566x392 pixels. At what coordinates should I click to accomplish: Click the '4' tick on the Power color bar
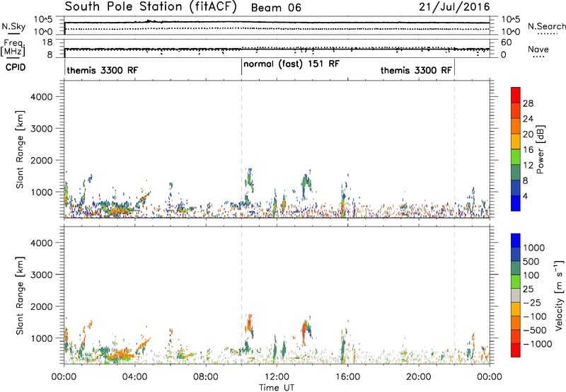pyautogui.click(x=526, y=196)
